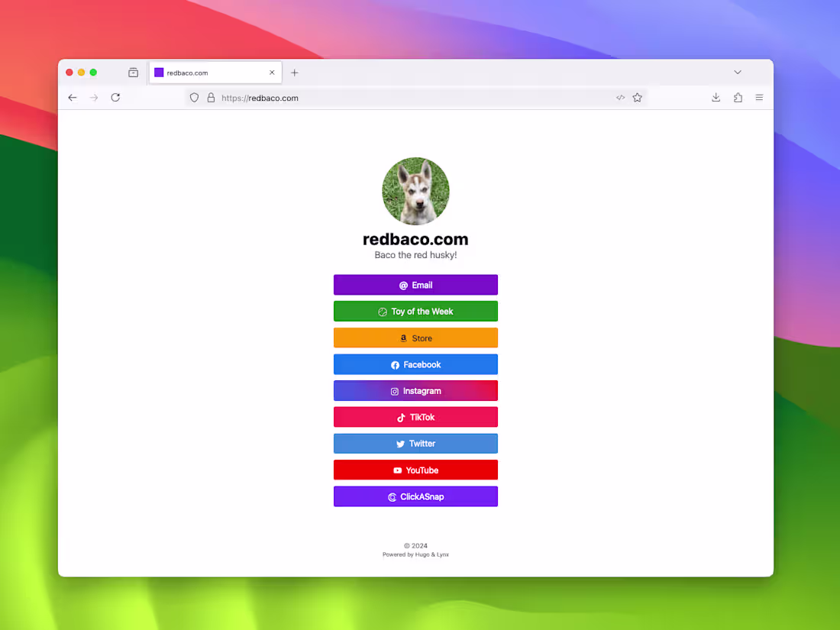Close the redbaco.com tab
The width and height of the screenshot is (840, 630).
[272, 73]
